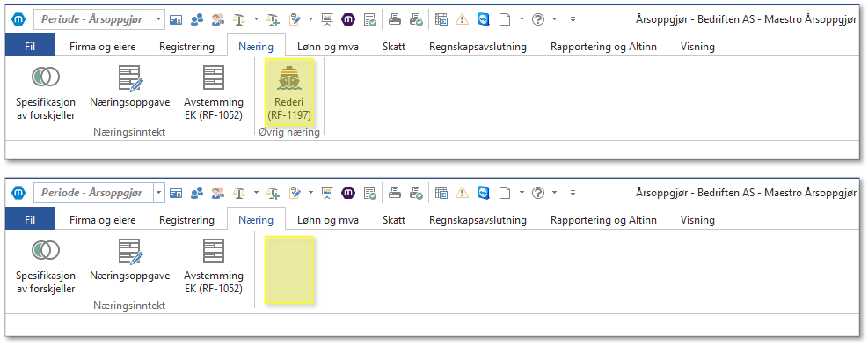This screenshot has width=868, height=346.
Task: Click Maestro logo icon in lower window
Action: 19,193
